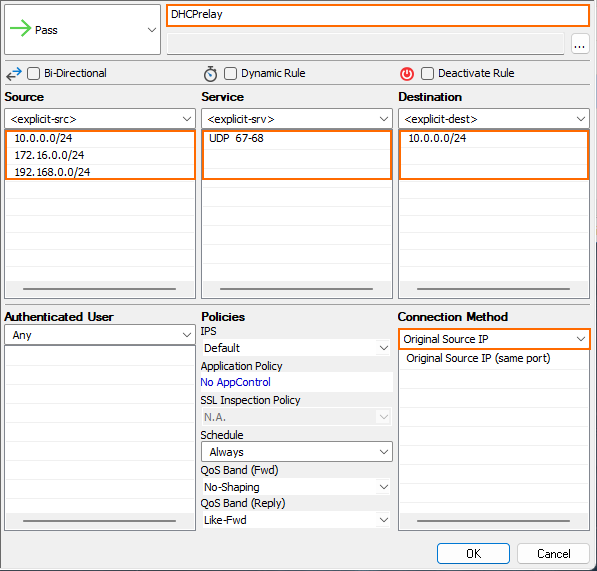Click the ellipsis button beside description field
Screen dimensions: 597x571
pos(580,44)
